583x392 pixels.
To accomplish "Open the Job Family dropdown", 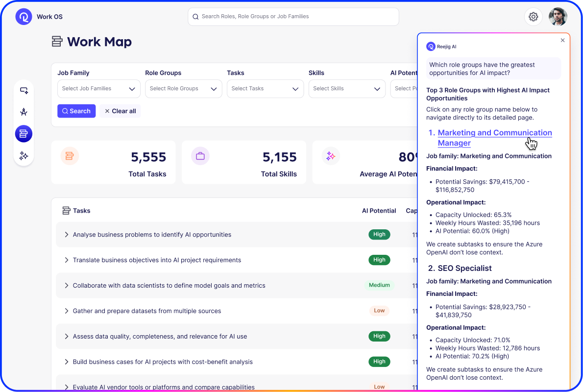I will (x=98, y=89).
